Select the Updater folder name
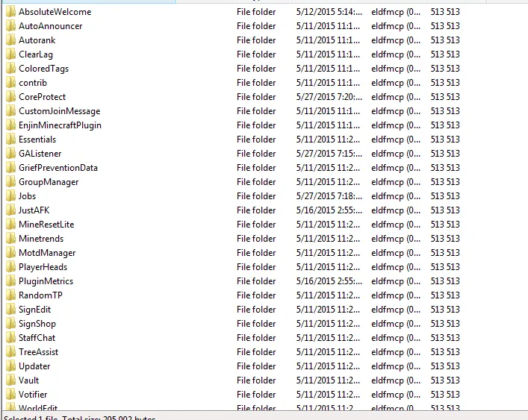This screenshot has height=420, width=528. [34, 366]
